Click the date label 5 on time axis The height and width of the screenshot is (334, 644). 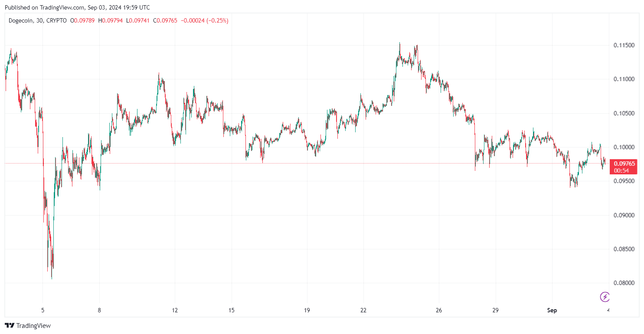(x=42, y=310)
